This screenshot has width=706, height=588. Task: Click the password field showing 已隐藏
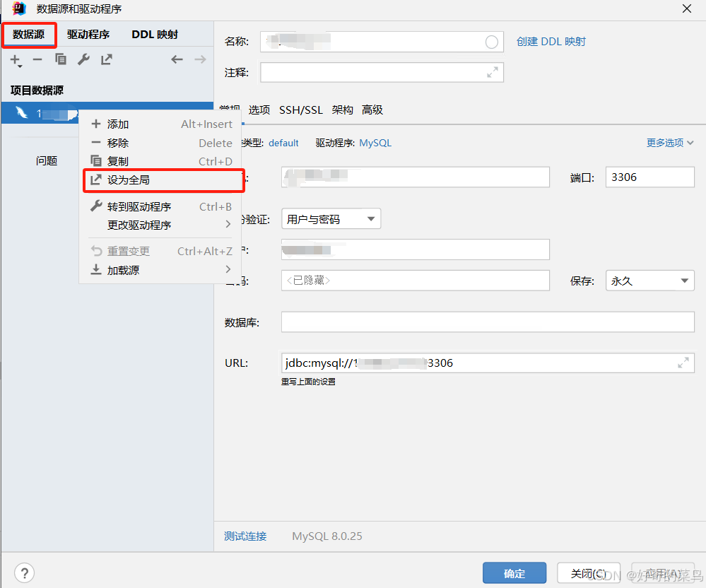coord(416,281)
